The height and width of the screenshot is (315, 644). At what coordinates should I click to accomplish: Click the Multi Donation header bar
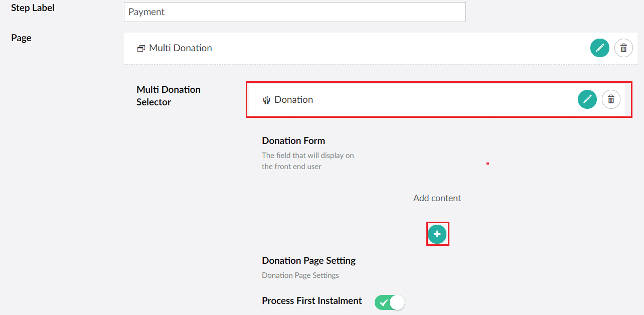(x=351, y=48)
